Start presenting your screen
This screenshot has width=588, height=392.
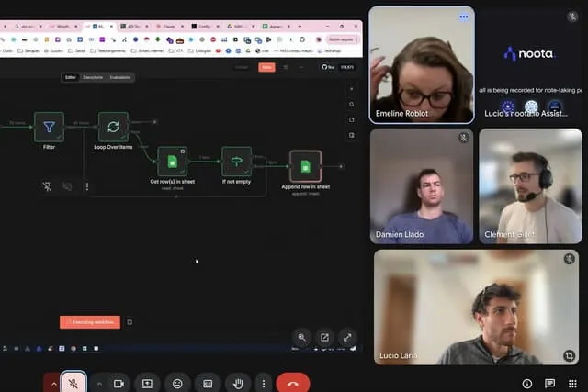(x=147, y=384)
